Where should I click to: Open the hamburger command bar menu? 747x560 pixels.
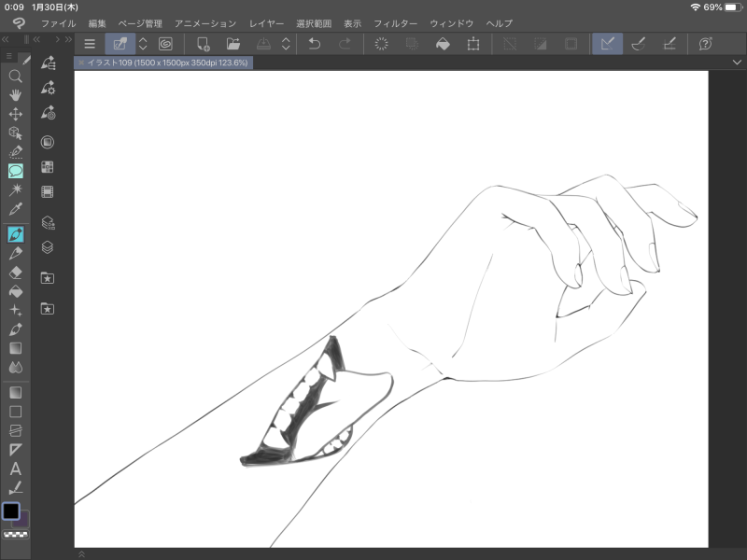click(x=90, y=44)
